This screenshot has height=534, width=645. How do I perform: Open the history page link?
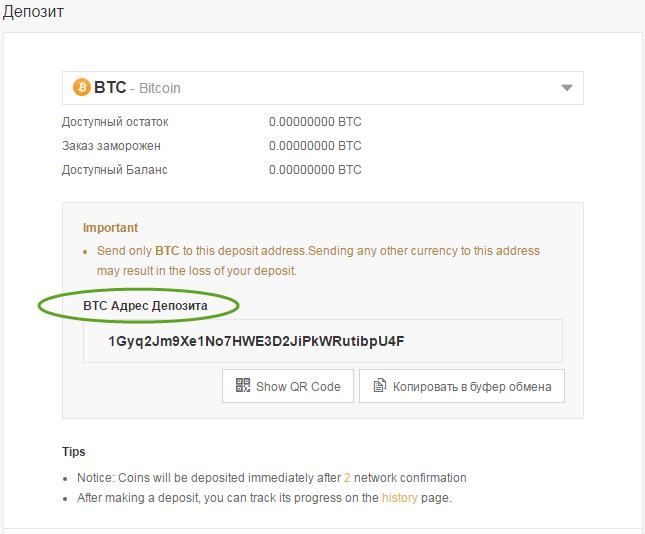(x=397, y=497)
